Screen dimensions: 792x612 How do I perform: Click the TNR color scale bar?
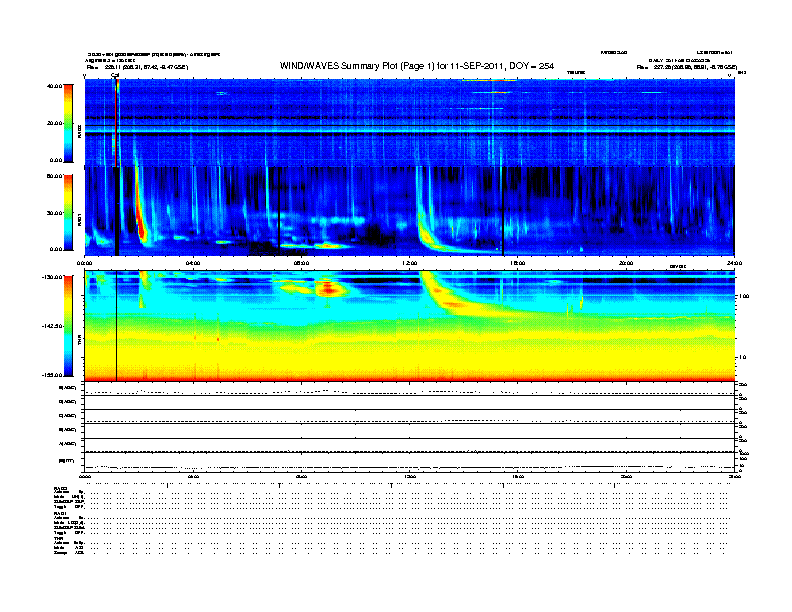click(x=68, y=326)
